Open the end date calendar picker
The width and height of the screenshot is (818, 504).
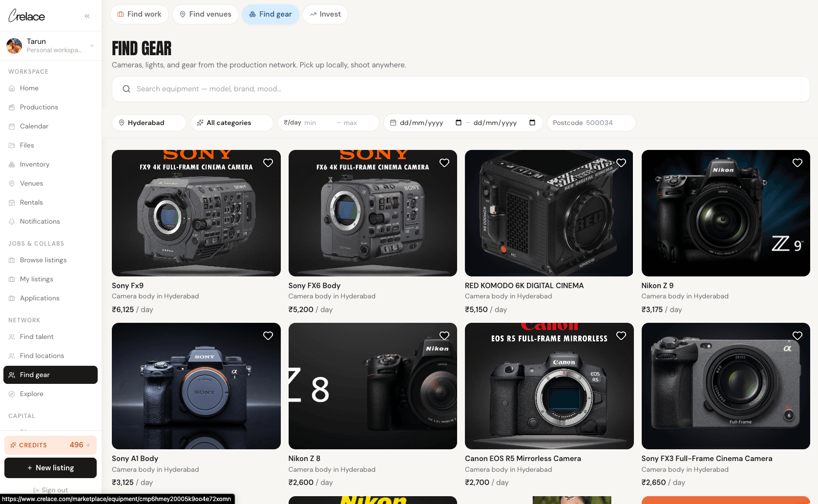click(x=532, y=123)
